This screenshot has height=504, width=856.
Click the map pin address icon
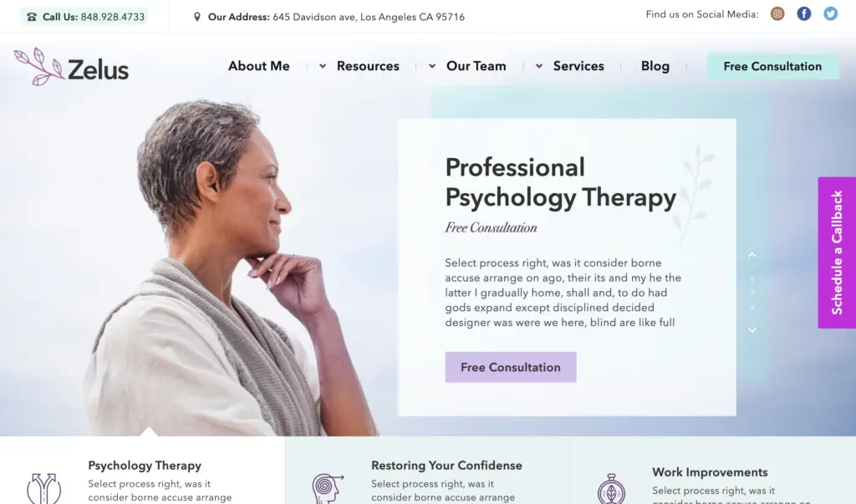197,17
